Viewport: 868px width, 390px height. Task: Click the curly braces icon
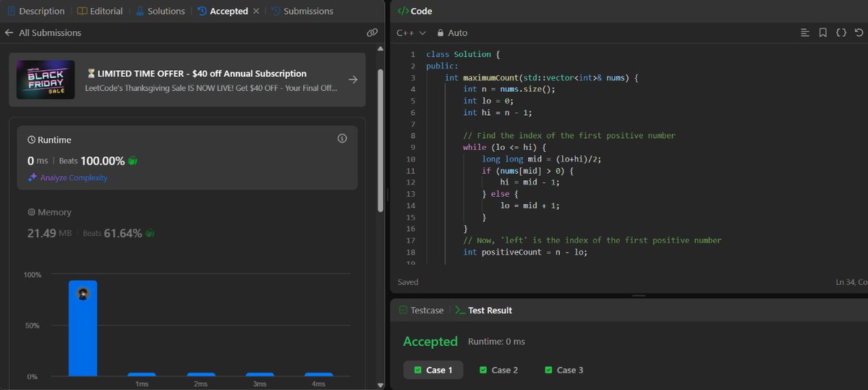click(x=841, y=33)
